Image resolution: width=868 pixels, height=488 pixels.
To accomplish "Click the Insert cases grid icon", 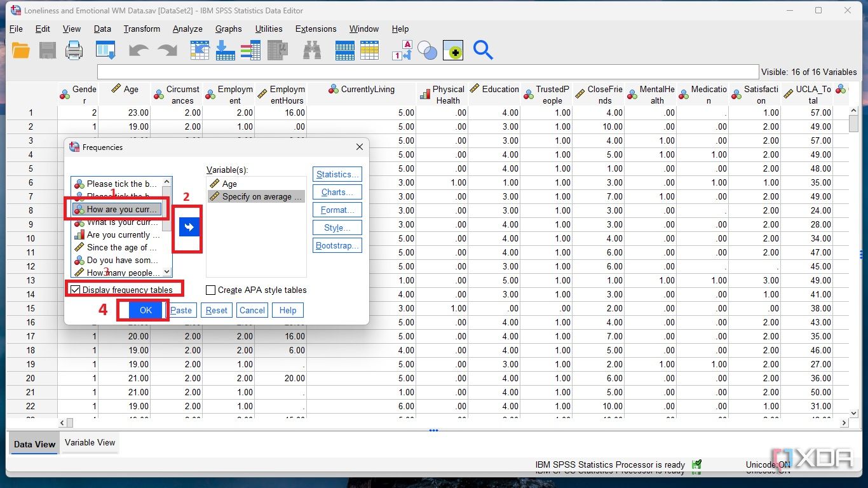I will pos(344,51).
